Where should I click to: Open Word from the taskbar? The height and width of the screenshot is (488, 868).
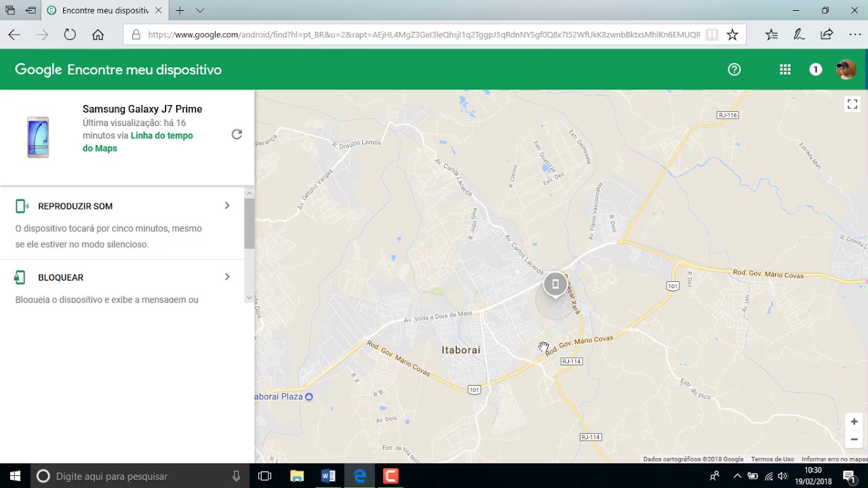click(328, 476)
